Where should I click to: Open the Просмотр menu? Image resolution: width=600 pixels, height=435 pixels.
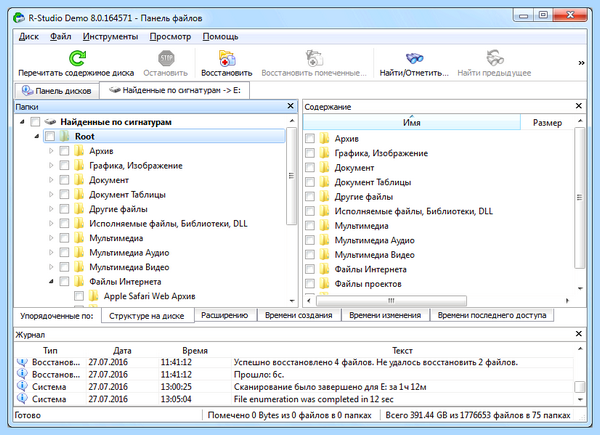coord(170,36)
